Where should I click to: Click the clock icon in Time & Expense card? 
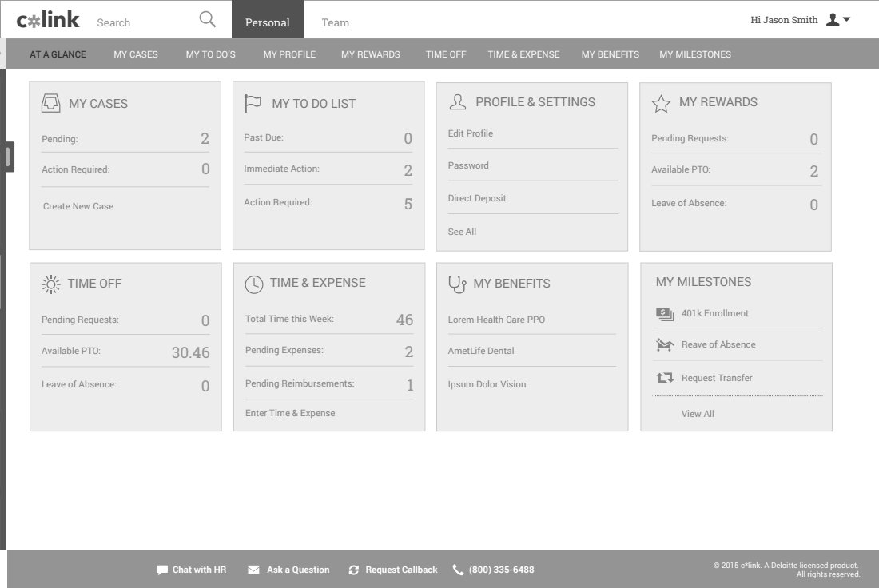[253, 284]
